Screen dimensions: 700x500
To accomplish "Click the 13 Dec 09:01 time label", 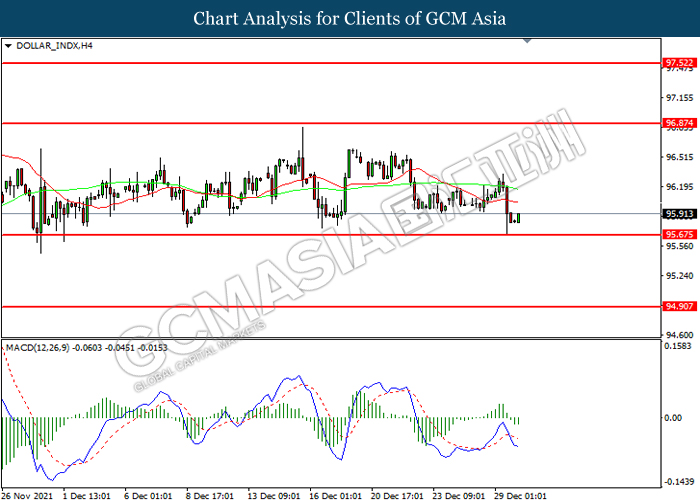I will (274, 496).
